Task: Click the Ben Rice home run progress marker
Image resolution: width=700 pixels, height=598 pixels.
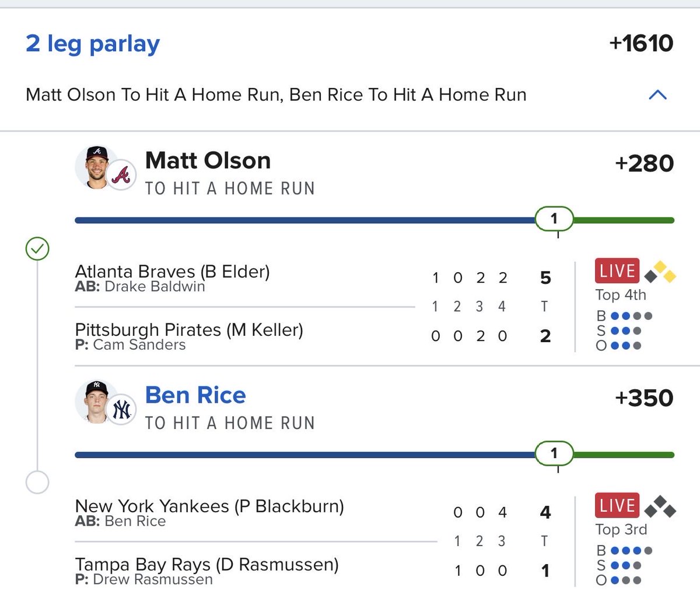Action: (x=554, y=453)
